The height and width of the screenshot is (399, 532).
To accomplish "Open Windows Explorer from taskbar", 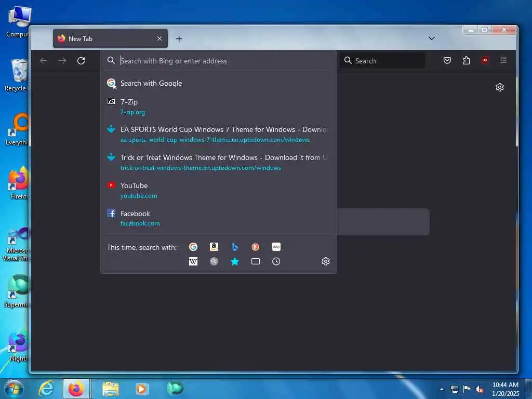I will (110, 389).
